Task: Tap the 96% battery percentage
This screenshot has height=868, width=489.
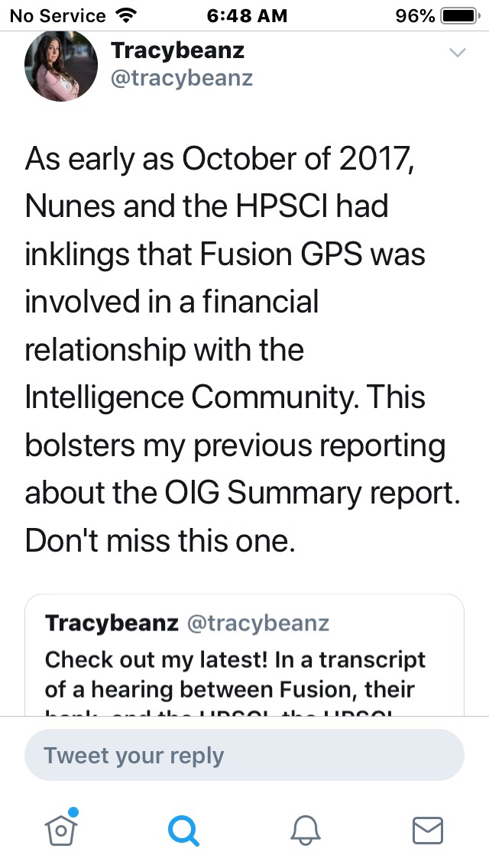Action: [x=415, y=15]
